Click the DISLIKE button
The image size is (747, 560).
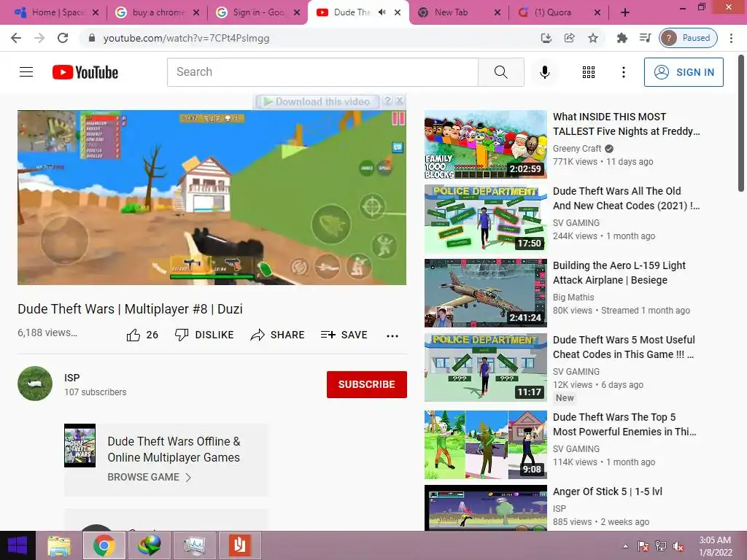click(x=204, y=335)
